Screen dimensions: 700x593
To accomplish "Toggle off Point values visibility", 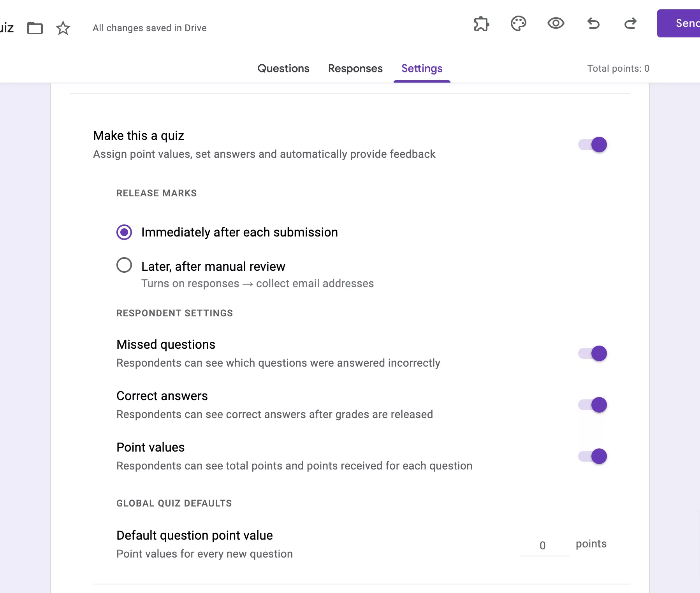I will pyautogui.click(x=592, y=456).
